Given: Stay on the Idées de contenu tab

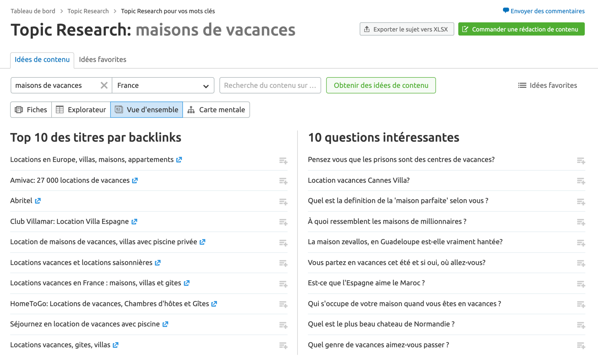Looking at the screenshot, I should [x=42, y=59].
